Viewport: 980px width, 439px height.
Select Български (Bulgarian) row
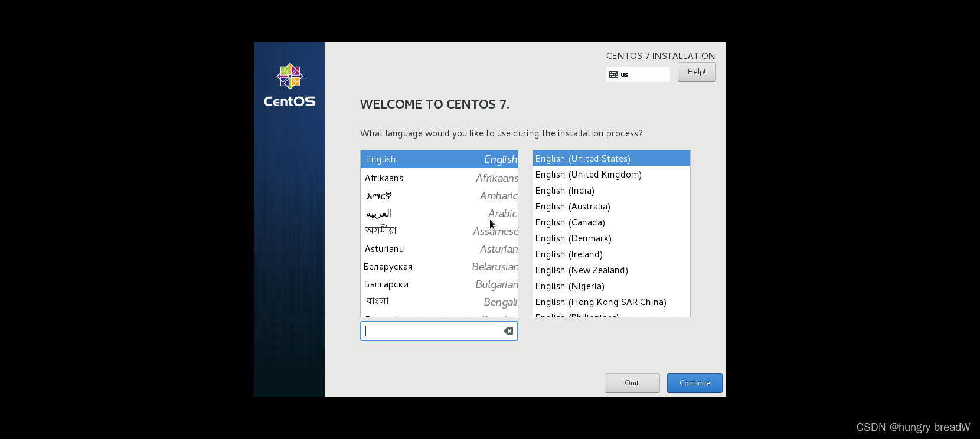(x=439, y=284)
